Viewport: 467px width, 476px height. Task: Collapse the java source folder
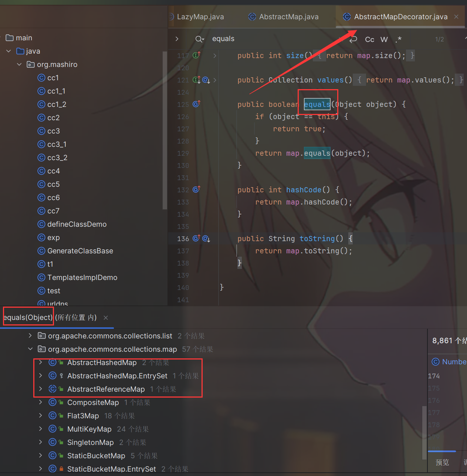(x=9, y=51)
